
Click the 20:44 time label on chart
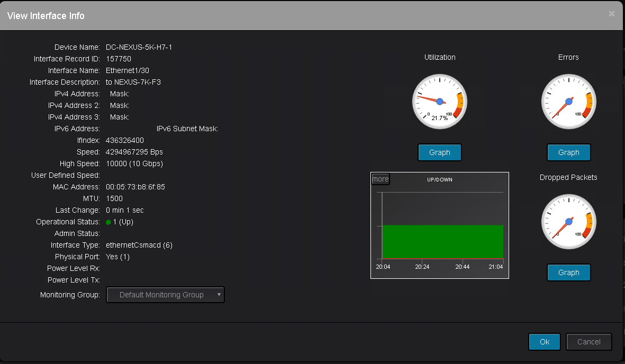(463, 267)
